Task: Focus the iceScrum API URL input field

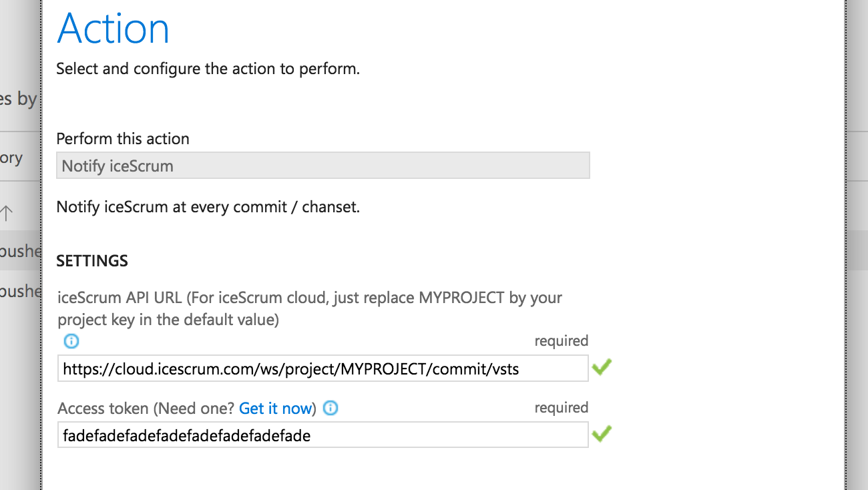Action: (323, 369)
